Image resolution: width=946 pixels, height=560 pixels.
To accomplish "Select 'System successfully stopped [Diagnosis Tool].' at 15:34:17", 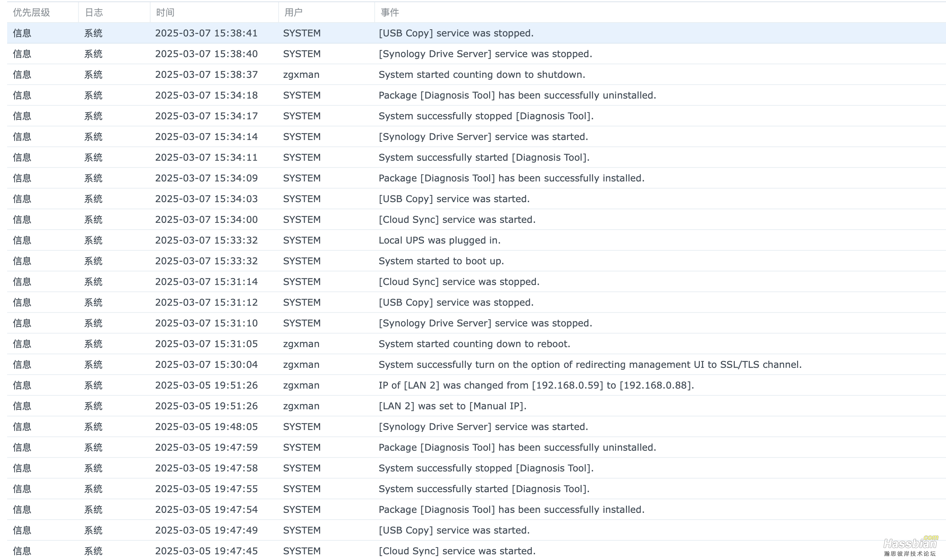I will [486, 116].
